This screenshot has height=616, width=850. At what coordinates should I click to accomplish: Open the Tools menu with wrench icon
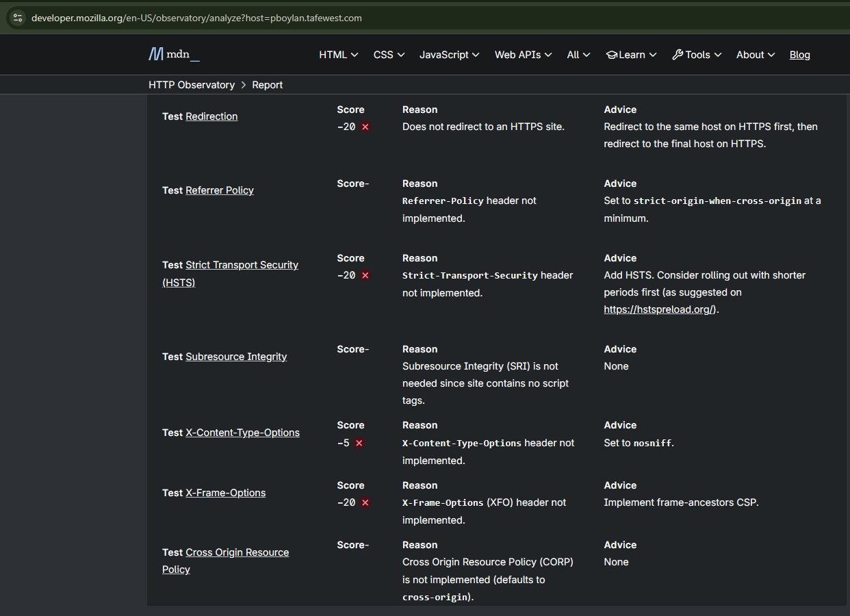[x=697, y=55]
